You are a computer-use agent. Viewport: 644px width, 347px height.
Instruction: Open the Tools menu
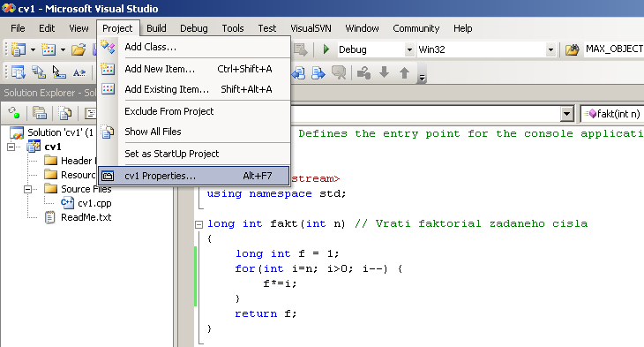click(233, 28)
